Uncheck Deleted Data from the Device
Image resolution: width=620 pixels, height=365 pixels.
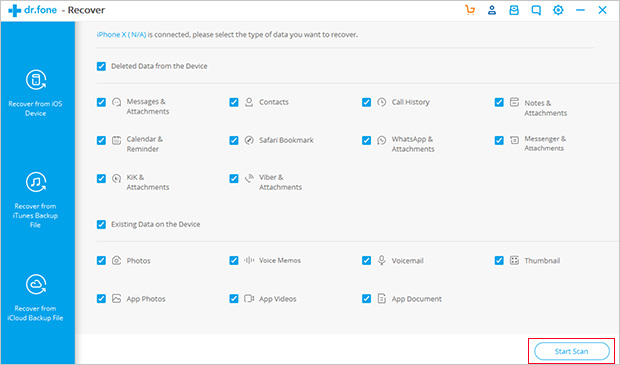click(101, 66)
